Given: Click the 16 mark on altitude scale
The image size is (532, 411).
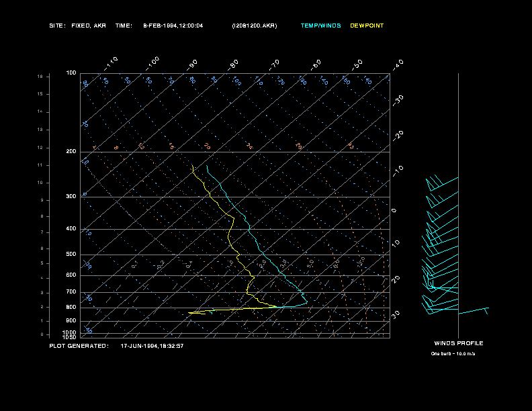Looking at the screenshot, I should [40, 77].
